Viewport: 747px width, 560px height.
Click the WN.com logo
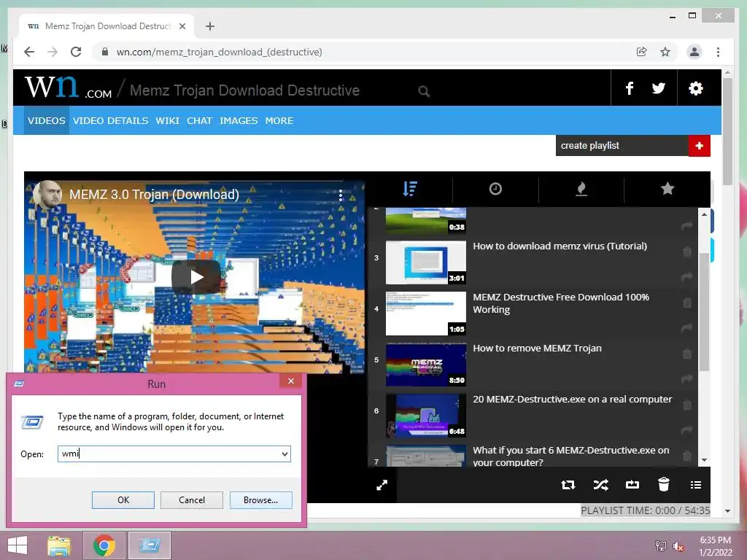(68, 87)
